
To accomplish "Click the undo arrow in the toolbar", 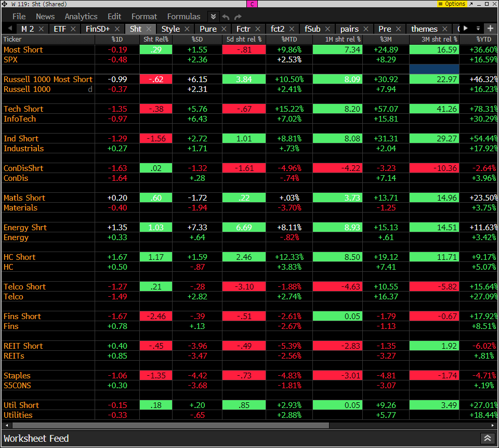I will [226, 17].
